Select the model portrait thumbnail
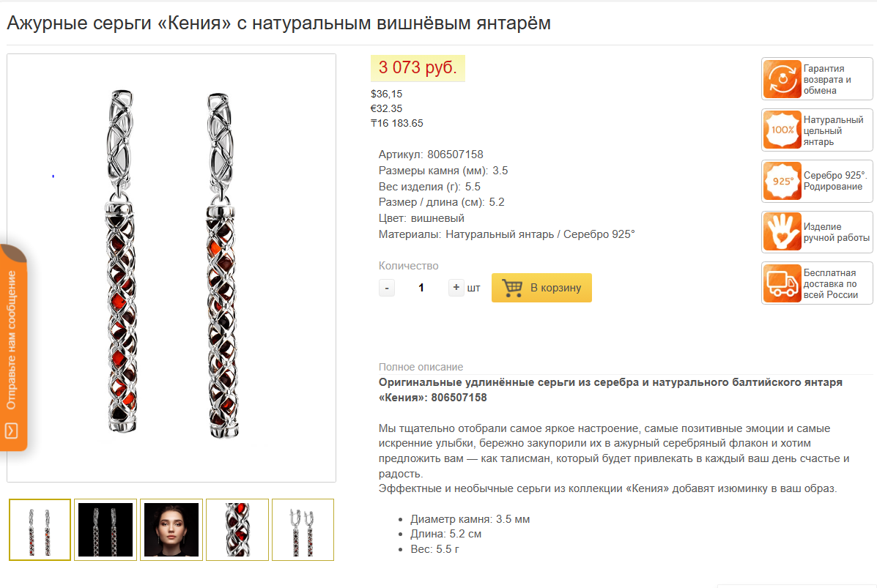The width and height of the screenshot is (877, 588). click(171, 530)
